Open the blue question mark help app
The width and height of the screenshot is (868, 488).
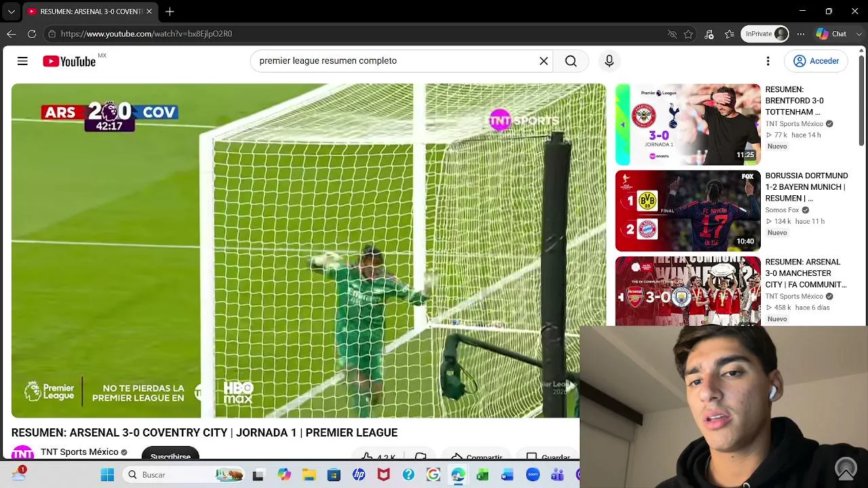(408, 475)
